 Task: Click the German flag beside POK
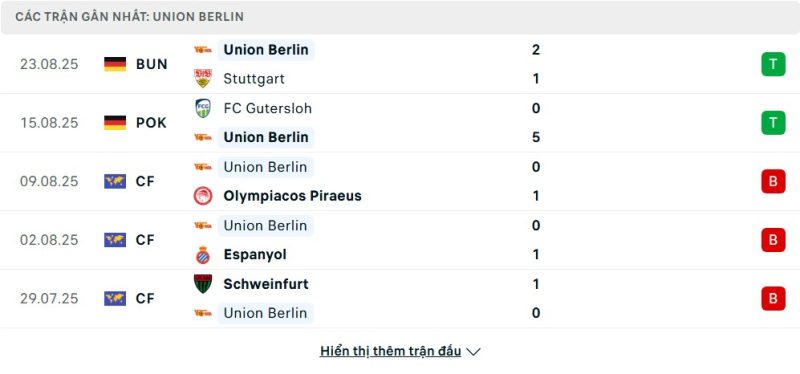pyautogui.click(x=115, y=123)
